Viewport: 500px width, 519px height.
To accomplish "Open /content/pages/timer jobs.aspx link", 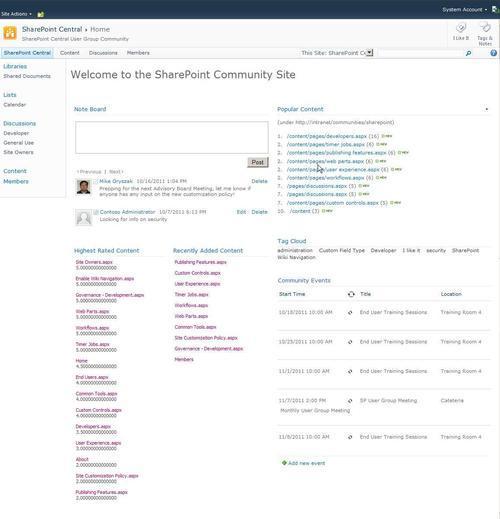I will tap(326, 144).
